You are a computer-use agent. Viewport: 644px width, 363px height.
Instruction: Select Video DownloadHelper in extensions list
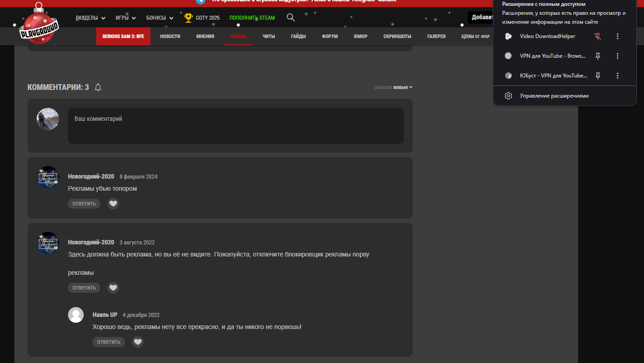(x=548, y=36)
